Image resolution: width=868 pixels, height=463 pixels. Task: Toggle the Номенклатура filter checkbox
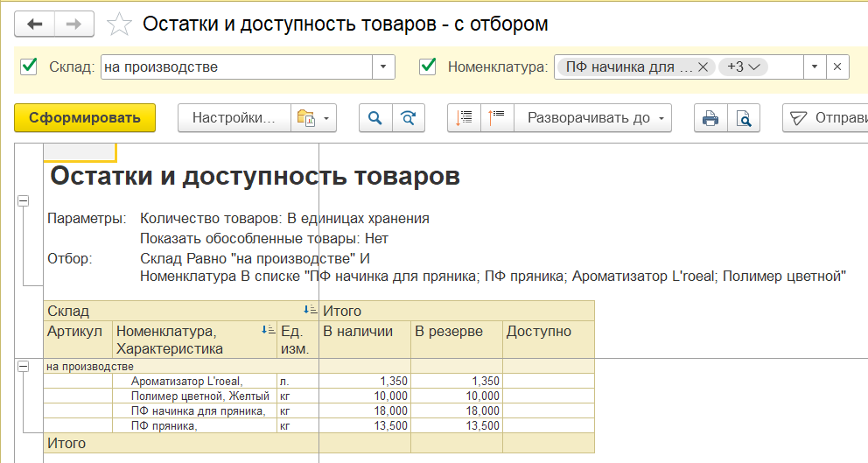tap(428, 67)
